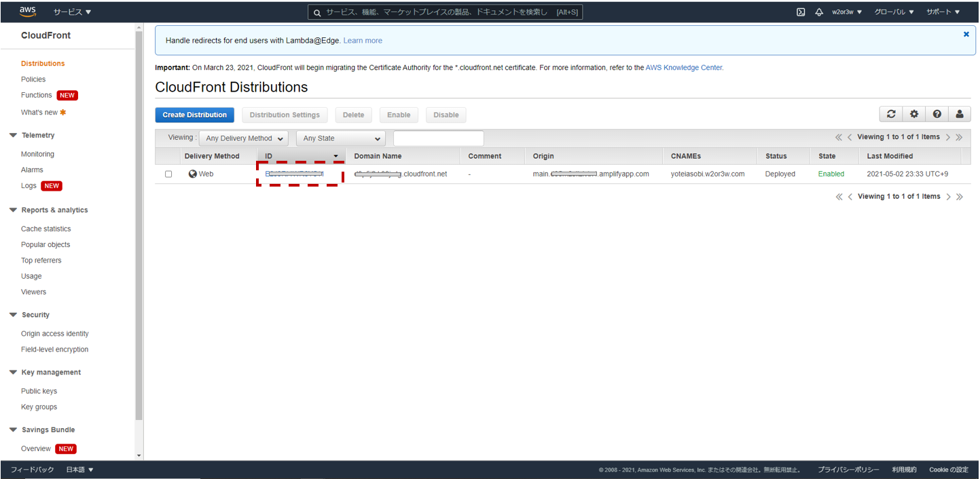Open the CloudShell terminal icon
The height and width of the screenshot is (479, 980).
[x=801, y=12]
